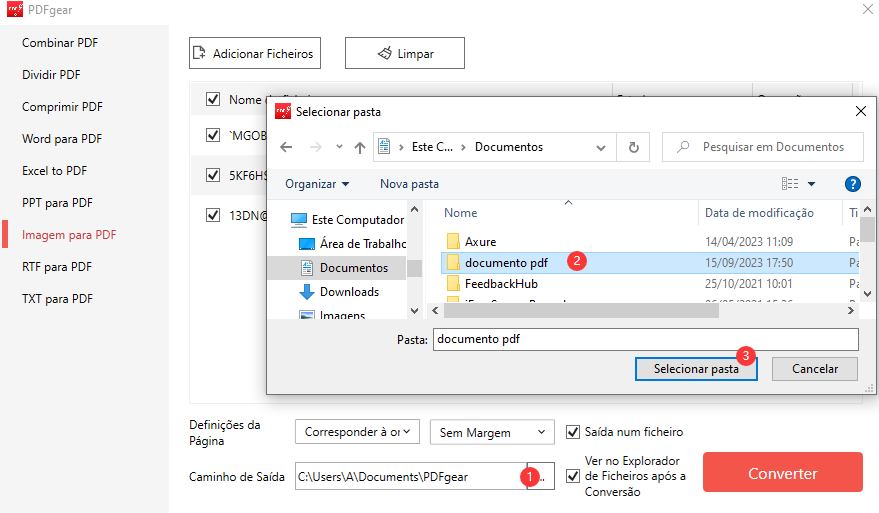This screenshot has width=879, height=513.
Task: Open the RTF para PDF tool
Action: [x=57, y=266]
